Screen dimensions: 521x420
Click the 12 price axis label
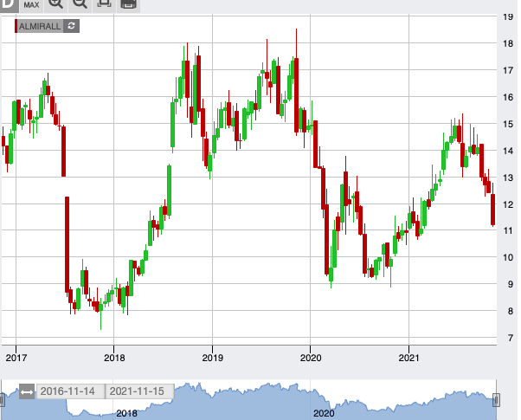(508, 204)
